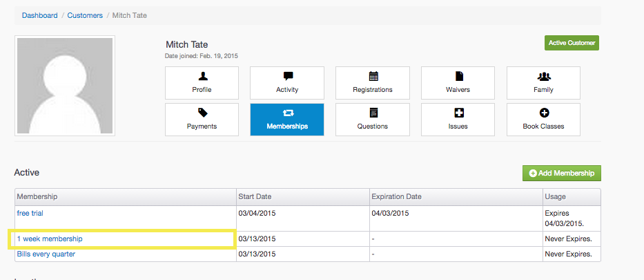644x280 pixels.
Task: Select the Questions list icon
Action: pyautogui.click(x=373, y=113)
